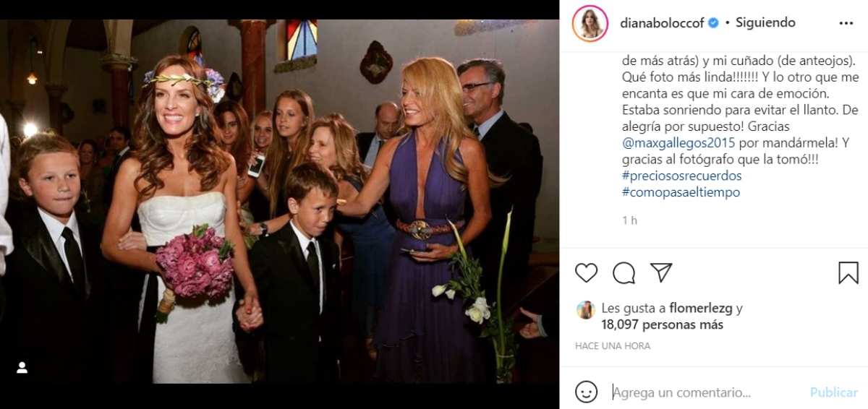This screenshot has width=868, height=409.
Task: Focus the Agrega un comentario field
Action: tap(705, 392)
